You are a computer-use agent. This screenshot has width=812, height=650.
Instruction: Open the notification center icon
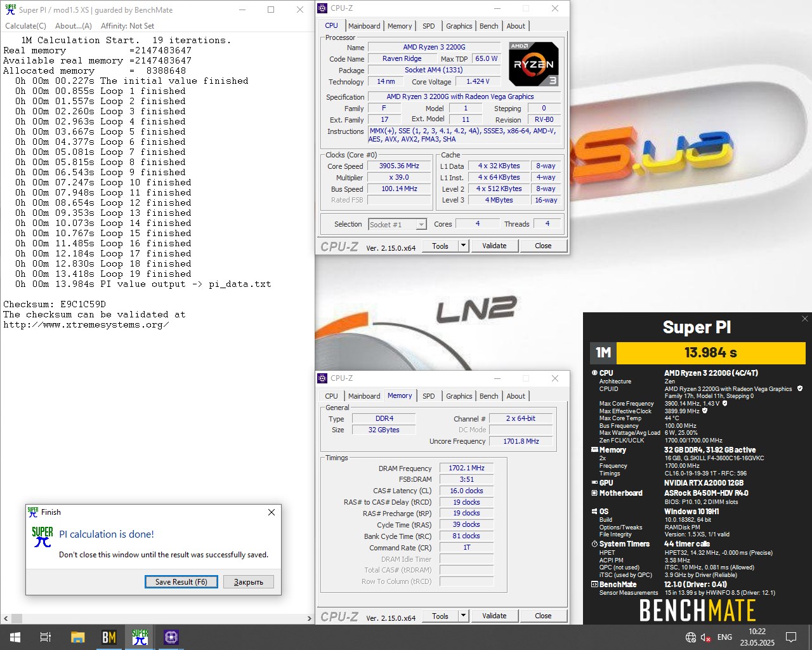point(791,637)
